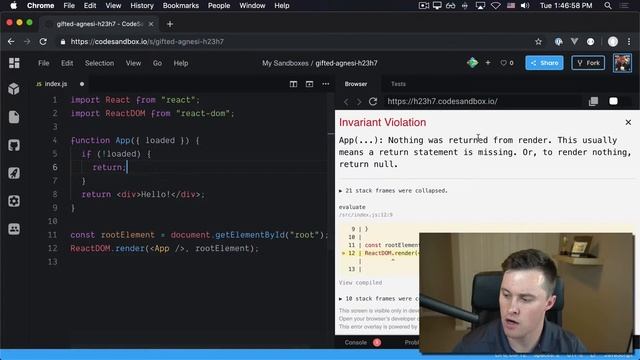
Task: Click line number 12 in the editor gutter
Action: [53, 248]
